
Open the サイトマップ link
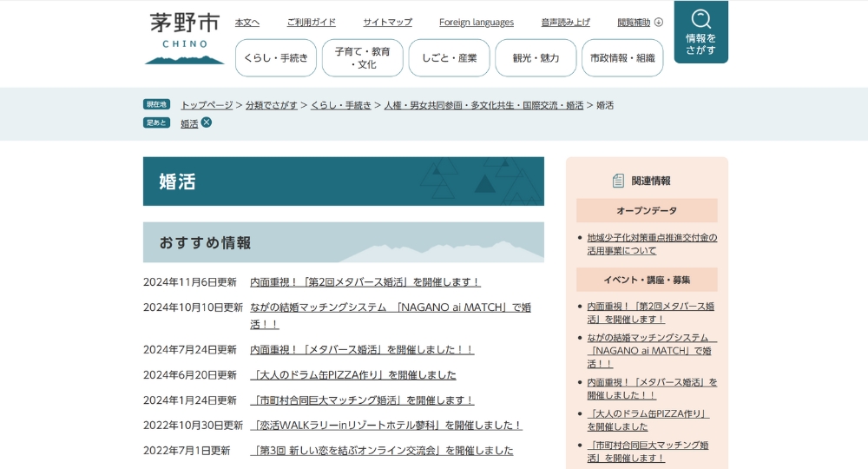[387, 23]
